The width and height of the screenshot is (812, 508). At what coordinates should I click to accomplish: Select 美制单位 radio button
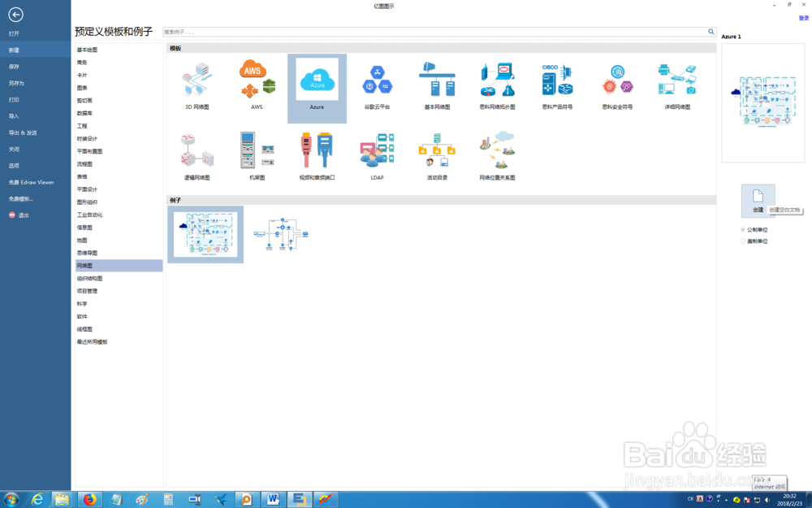743,241
